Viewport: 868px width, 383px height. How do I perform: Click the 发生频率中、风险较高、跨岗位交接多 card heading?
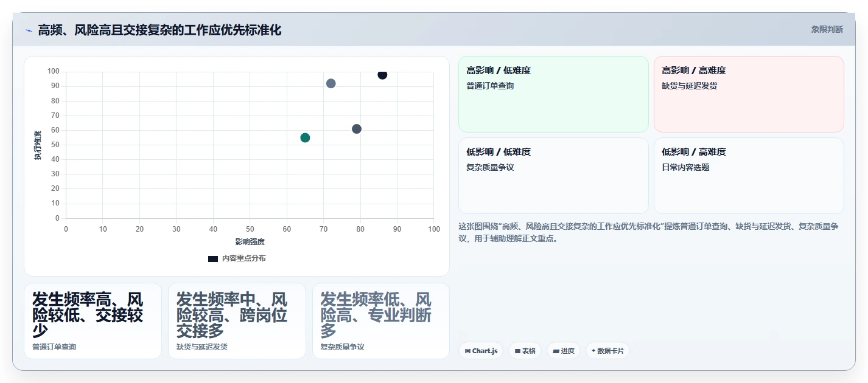(x=232, y=315)
